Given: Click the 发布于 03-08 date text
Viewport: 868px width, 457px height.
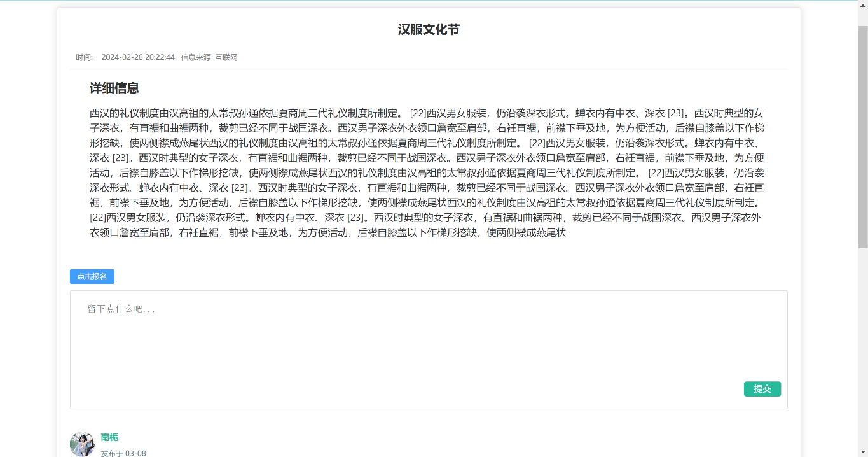Looking at the screenshot, I should click(x=123, y=453).
